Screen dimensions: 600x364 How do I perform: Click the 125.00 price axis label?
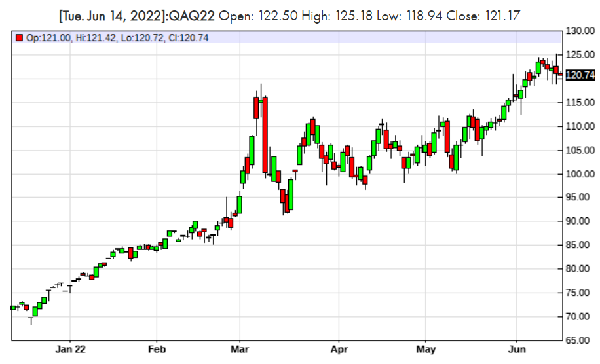[580, 55]
